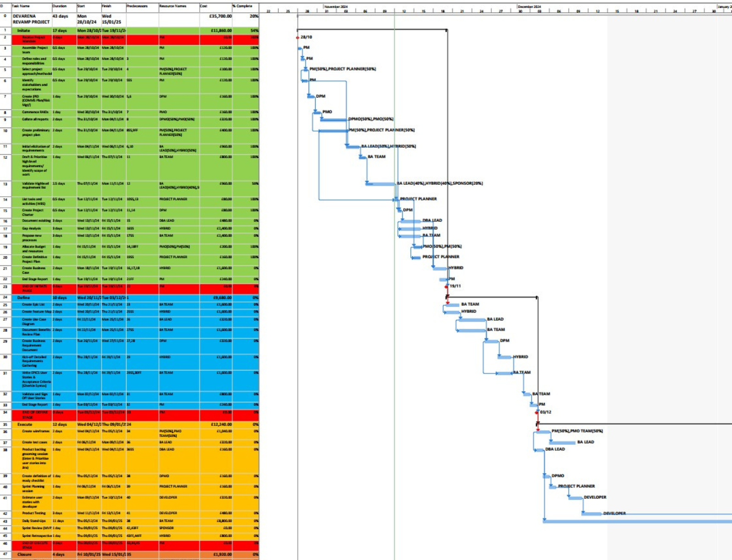The height and width of the screenshot is (560, 732).
Task: Select the Predecessors column header
Action: [x=142, y=6]
